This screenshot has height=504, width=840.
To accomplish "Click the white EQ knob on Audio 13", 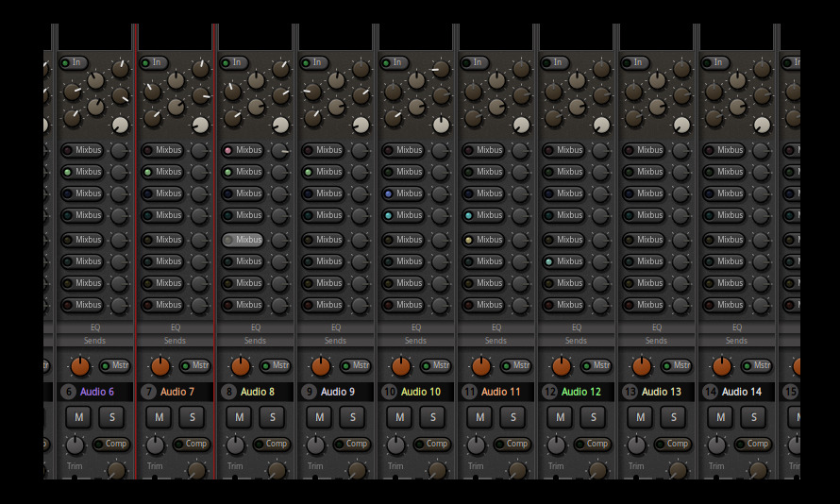I will pos(682,125).
